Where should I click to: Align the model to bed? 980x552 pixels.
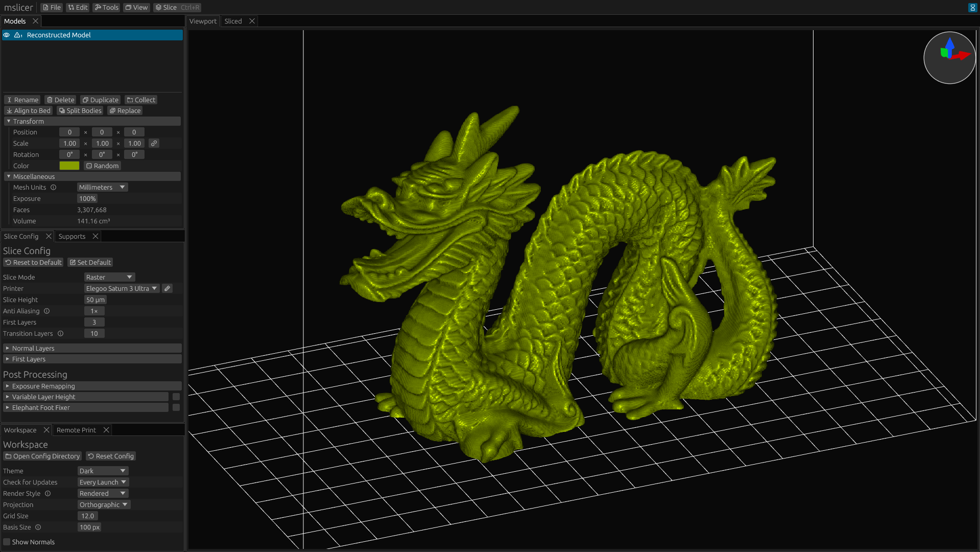click(29, 111)
